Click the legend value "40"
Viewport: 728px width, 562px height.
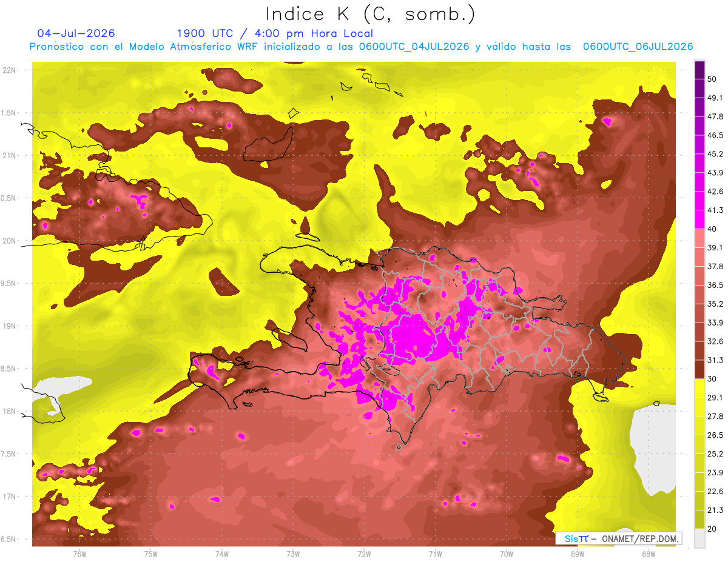click(713, 229)
